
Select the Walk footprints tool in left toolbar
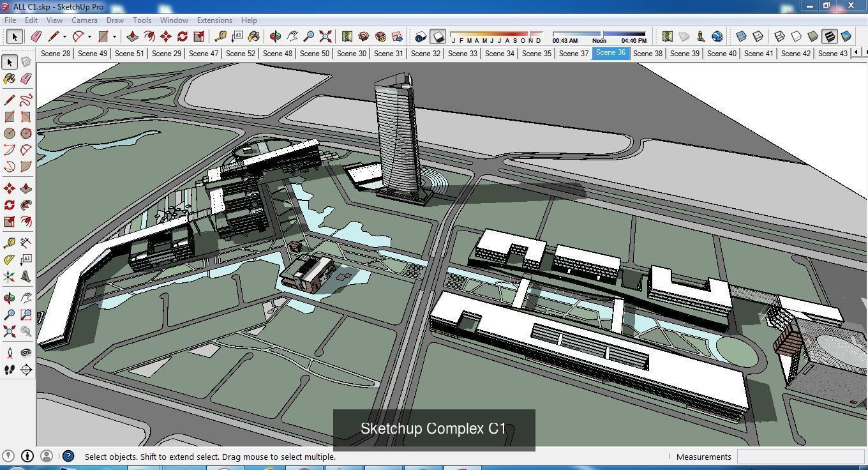point(10,370)
